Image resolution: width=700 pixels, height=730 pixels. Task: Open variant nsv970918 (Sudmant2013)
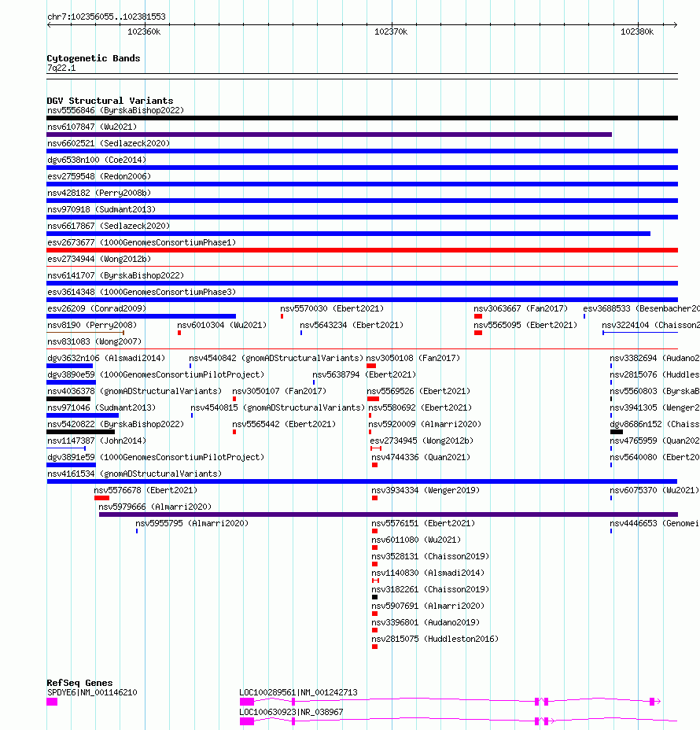coord(101,209)
